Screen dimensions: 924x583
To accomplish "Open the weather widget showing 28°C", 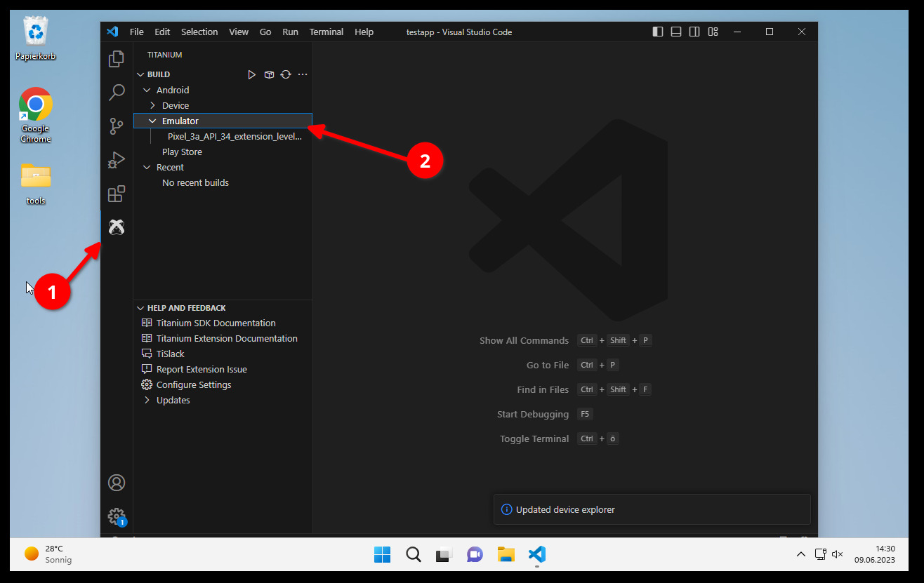I will (x=48, y=554).
